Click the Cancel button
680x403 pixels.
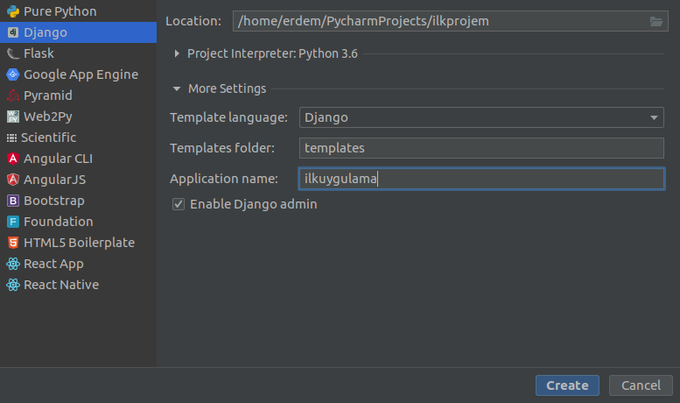(641, 385)
